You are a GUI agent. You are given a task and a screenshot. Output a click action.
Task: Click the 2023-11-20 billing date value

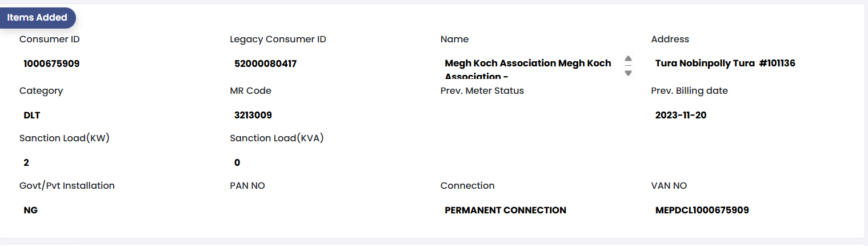(681, 116)
